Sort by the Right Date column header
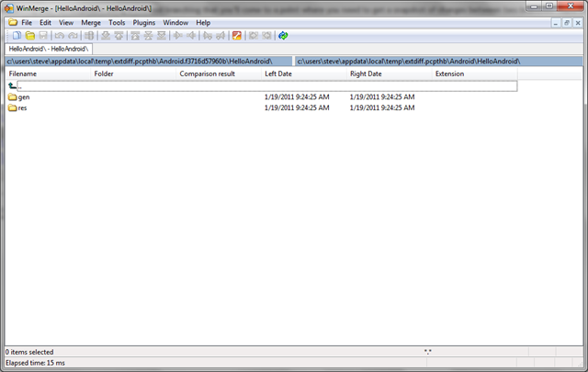 point(389,73)
